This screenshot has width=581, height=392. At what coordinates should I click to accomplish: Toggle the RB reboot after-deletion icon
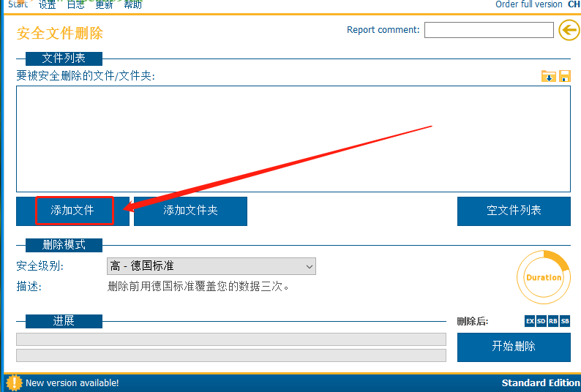pyautogui.click(x=553, y=321)
